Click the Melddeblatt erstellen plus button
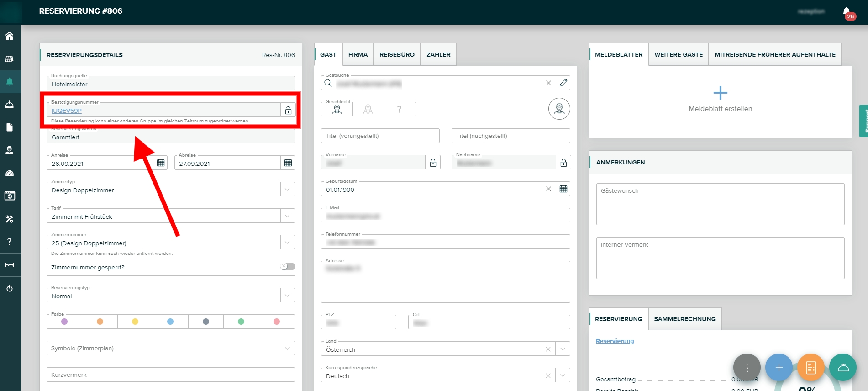Image resolution: width=868 pixels, height=391 pixels. click(720, 93)
